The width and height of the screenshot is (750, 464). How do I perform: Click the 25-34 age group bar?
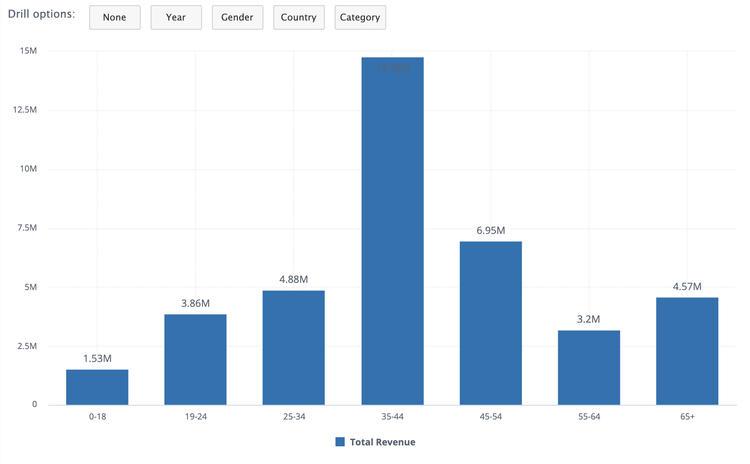[x=294, y=348]
